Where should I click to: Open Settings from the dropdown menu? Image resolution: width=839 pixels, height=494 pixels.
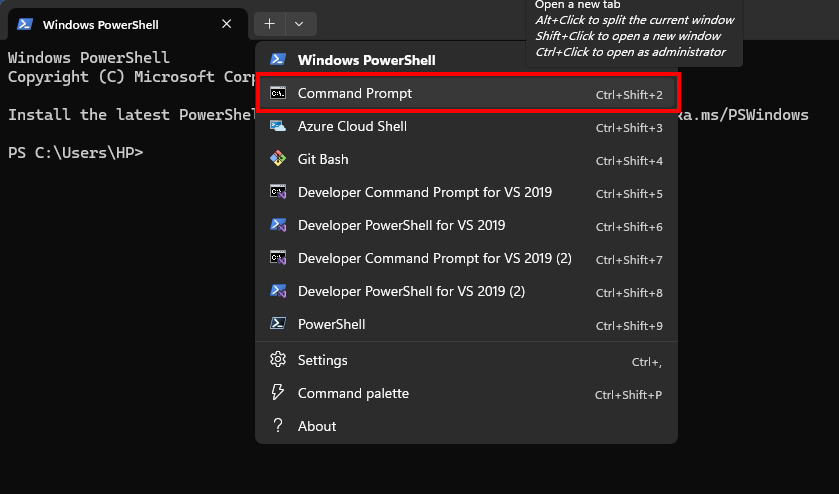467,360
